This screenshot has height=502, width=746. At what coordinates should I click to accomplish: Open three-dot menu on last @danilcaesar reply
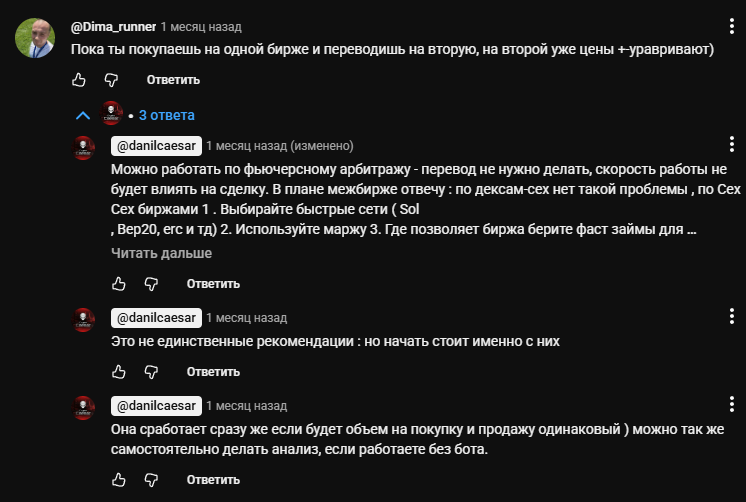731,406
